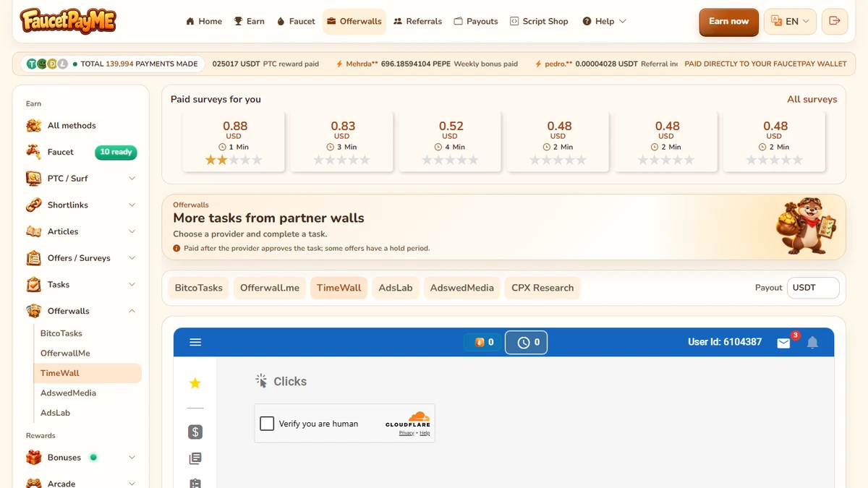Open Script Shop in top navigation
Screen dimensions: 868x488
539,21
